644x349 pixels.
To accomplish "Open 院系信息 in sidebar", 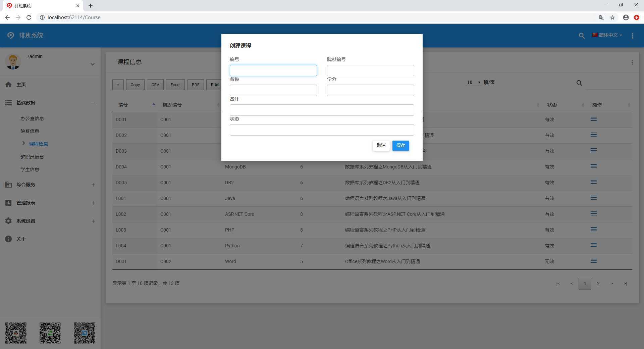I will coord(30,131).
